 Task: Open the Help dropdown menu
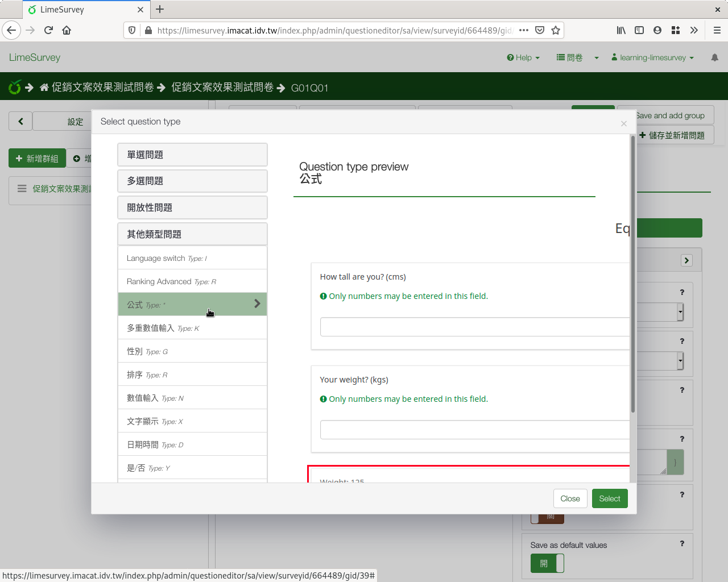tap(523, 57)
